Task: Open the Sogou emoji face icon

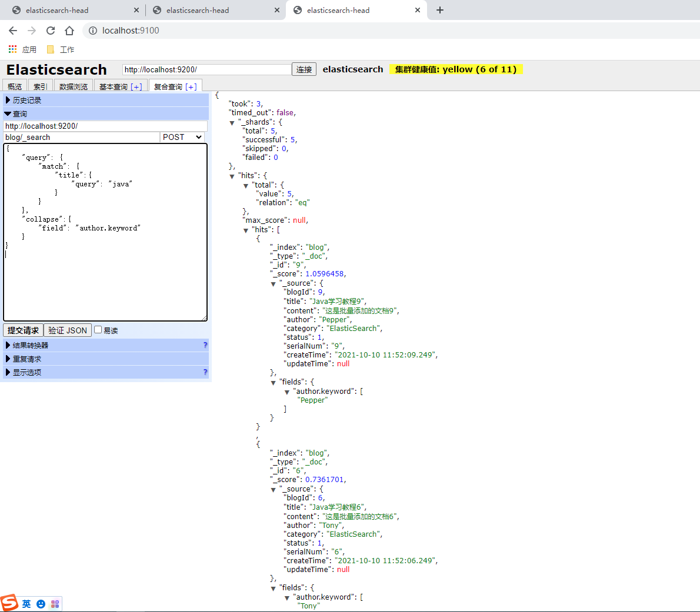Action: [x=41, y=604]
